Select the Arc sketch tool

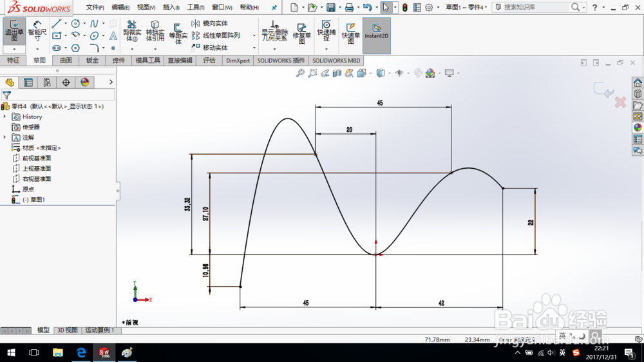[x=75, y=35]
